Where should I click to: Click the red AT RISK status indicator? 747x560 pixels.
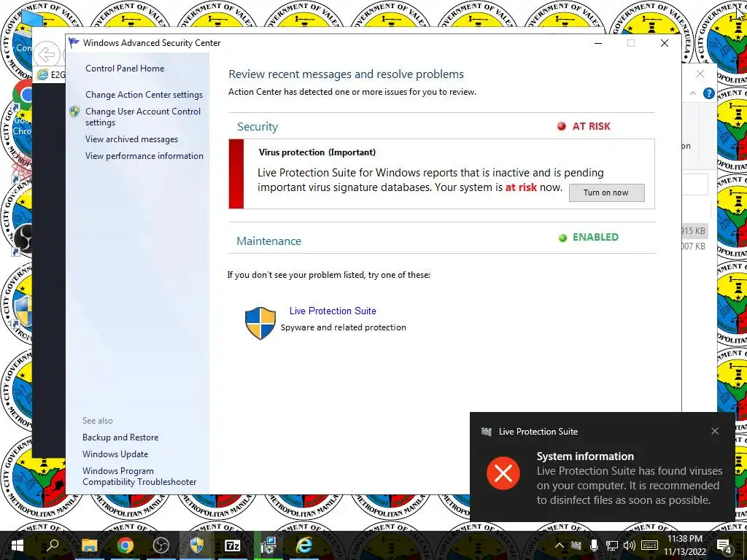tap(584, 126)
